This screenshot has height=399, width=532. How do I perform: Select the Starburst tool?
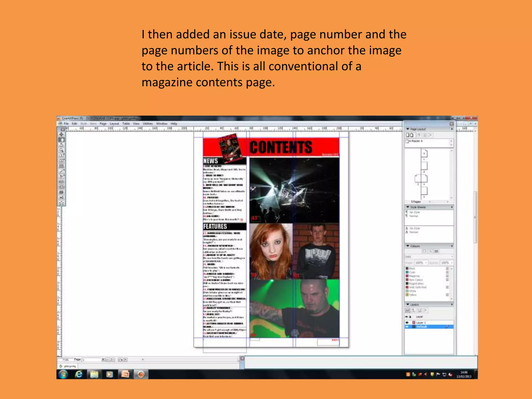[x=62, y=203]
